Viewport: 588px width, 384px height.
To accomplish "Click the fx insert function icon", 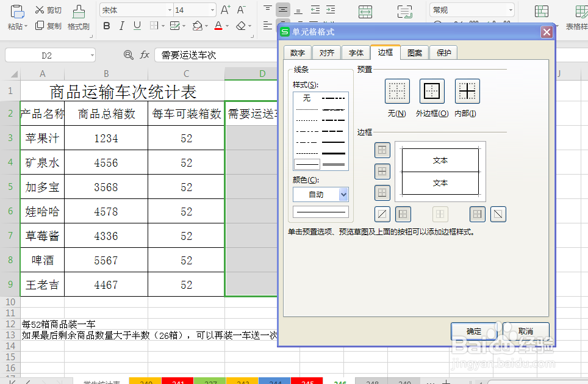I will pos(145,55).
